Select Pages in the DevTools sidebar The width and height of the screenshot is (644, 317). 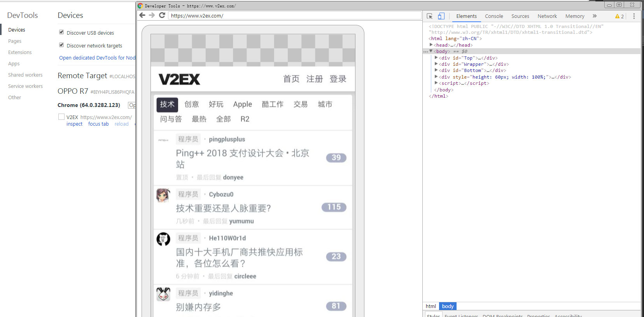(x=15, y=41)
